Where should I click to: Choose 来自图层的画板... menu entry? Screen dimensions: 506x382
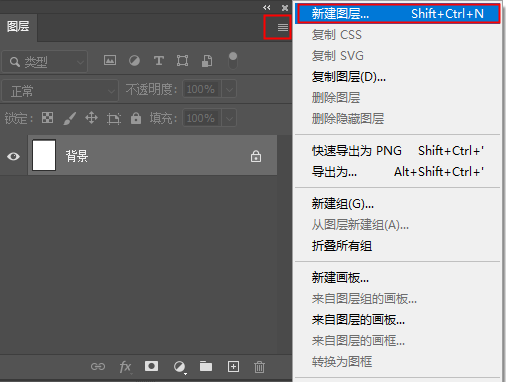397,320
